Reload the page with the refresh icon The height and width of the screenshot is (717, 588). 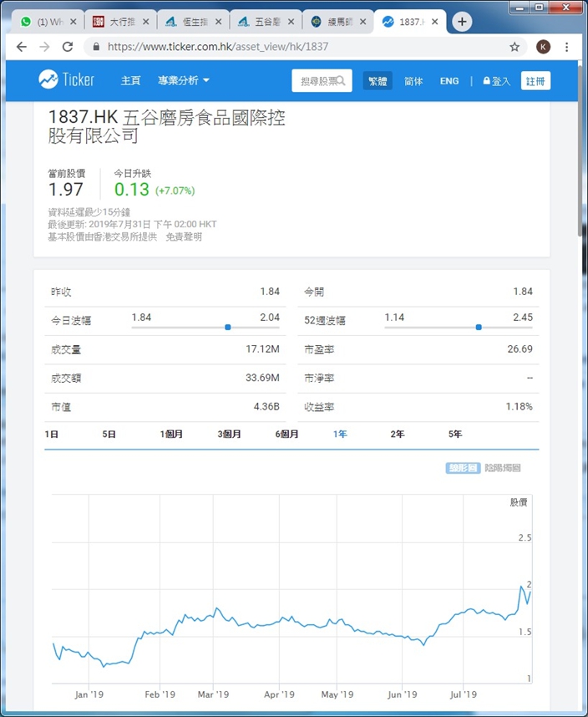click(x=68, y=47)
